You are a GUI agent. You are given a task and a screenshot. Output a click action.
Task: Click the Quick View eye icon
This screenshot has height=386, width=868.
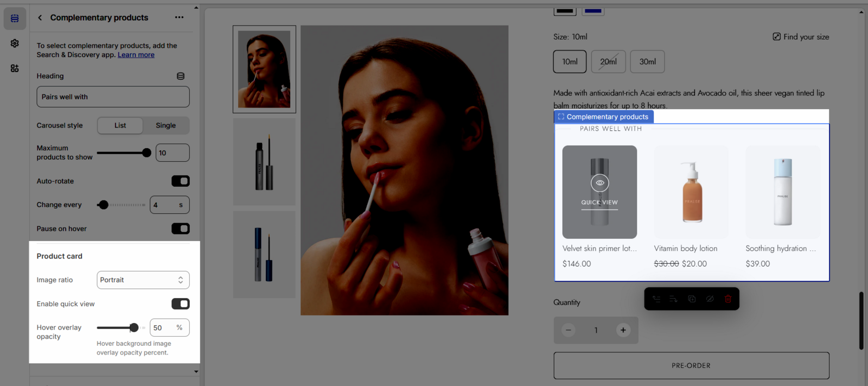(x=599, y=183)
